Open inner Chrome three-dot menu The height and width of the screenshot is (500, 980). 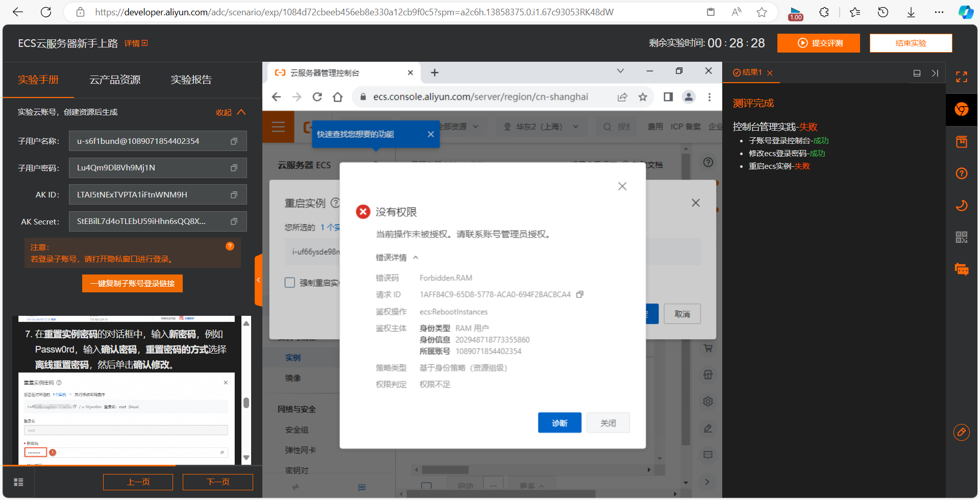(709, 97)
